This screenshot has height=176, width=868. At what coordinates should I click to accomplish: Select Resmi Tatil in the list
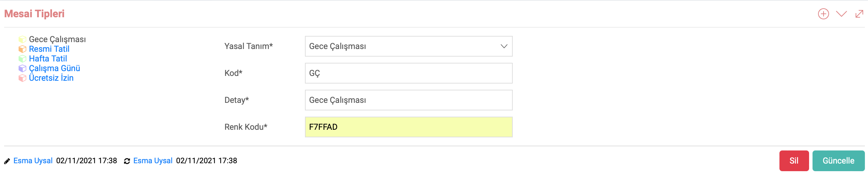point(49,49)
